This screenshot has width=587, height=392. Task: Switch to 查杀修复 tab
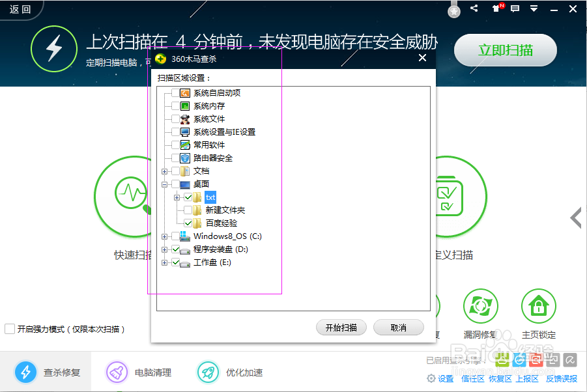[x=46, y=372]
